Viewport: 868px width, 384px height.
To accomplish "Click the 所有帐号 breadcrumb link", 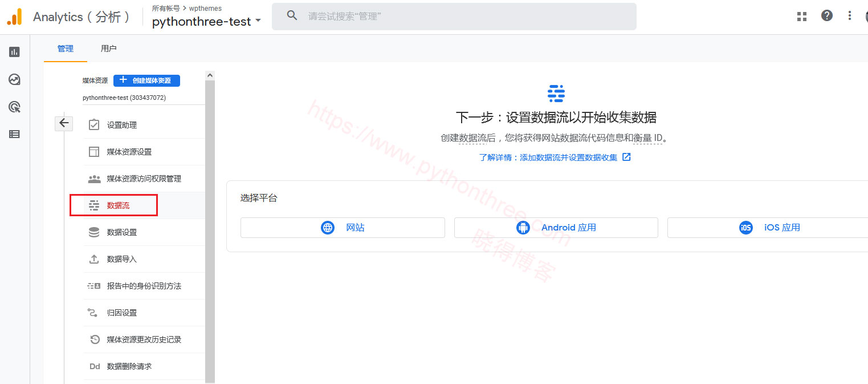I will point(166,8).
